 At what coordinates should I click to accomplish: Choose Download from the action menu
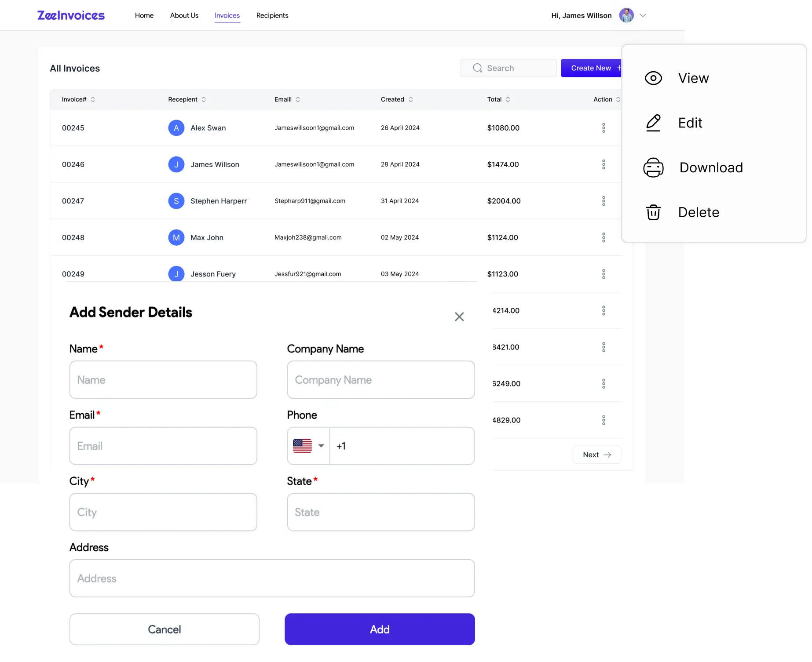(x=693, y=167)
